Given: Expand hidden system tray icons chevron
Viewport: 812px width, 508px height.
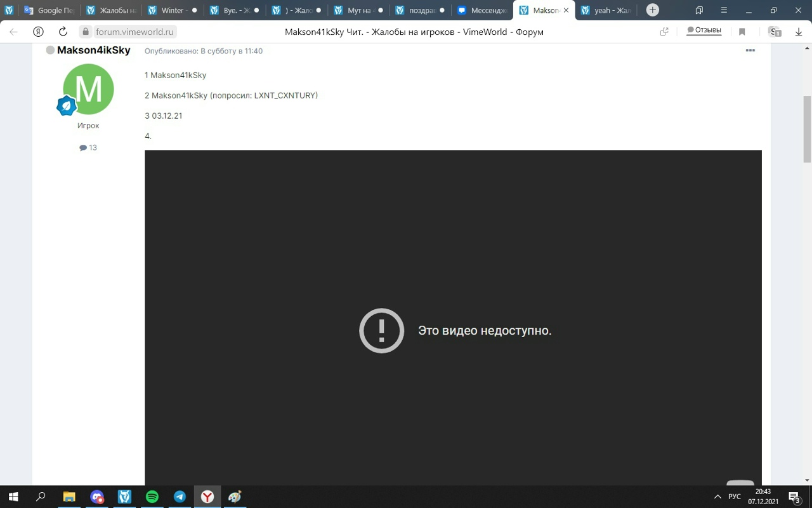Looking at the screenshot, I should (717, 497).
